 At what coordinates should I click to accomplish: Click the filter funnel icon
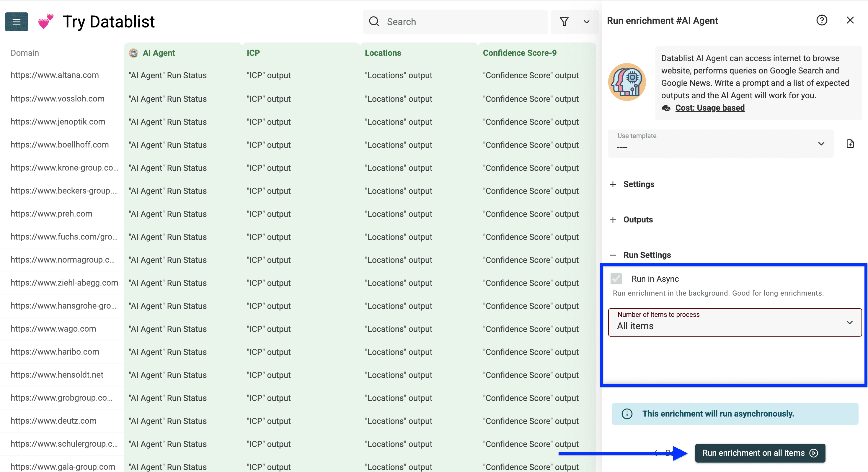564,22
